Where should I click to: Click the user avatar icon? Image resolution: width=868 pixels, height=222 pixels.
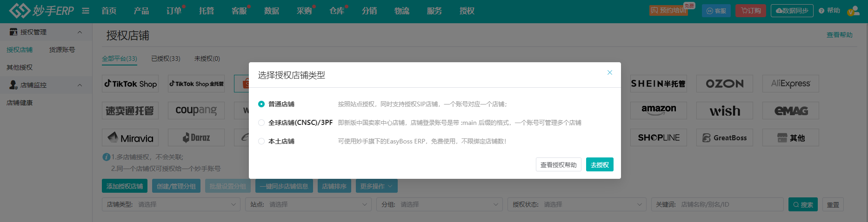coord(853,11)
